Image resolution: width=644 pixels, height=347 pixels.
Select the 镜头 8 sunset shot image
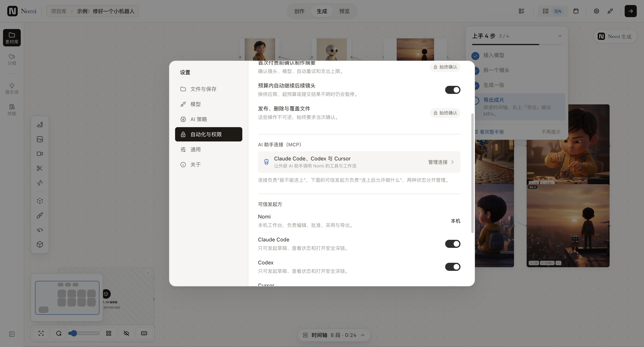568,225
